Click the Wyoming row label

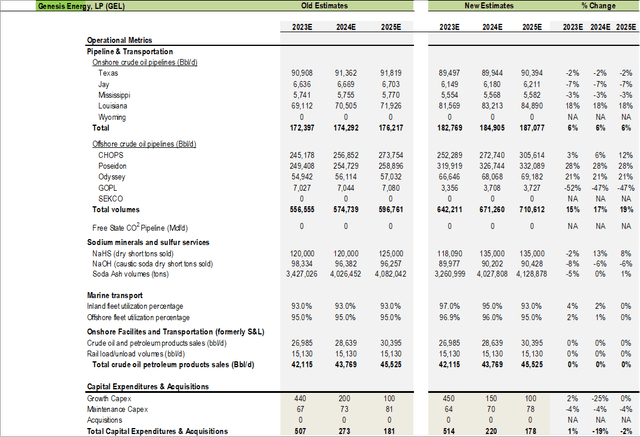[x=112, y=117]
